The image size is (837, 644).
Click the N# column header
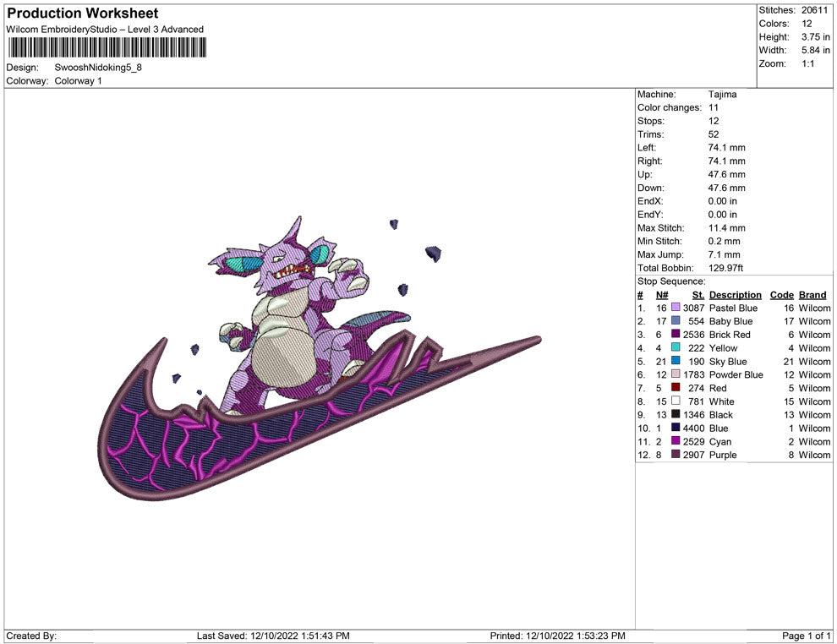[x=662, y=295]
